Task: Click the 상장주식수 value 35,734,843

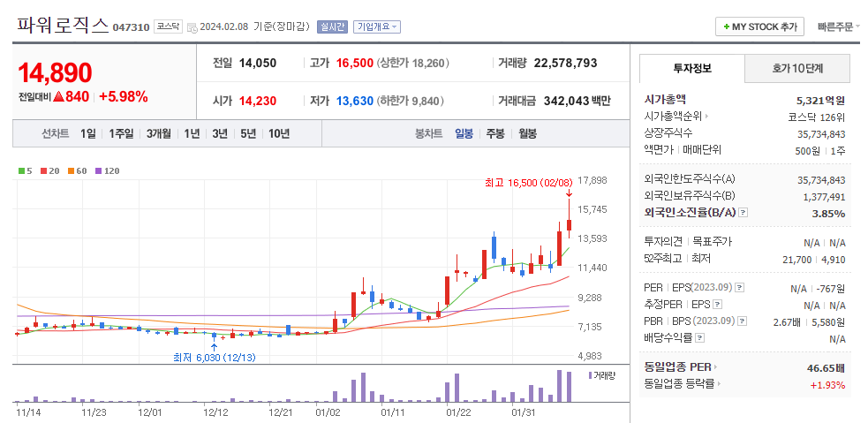Action: pos(823,134)
